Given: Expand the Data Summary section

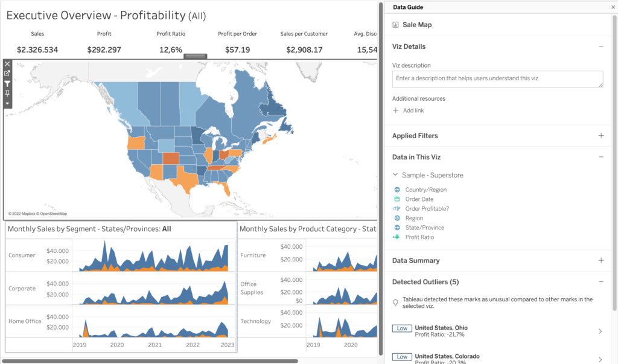Looking at the screenshot, I should click(600, 261).
